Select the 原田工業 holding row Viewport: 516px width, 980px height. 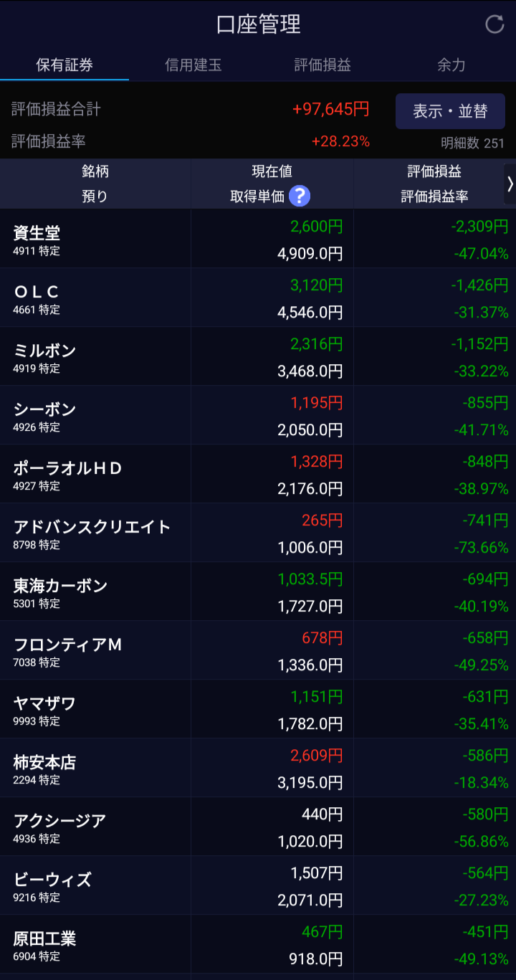click(258, 944)
